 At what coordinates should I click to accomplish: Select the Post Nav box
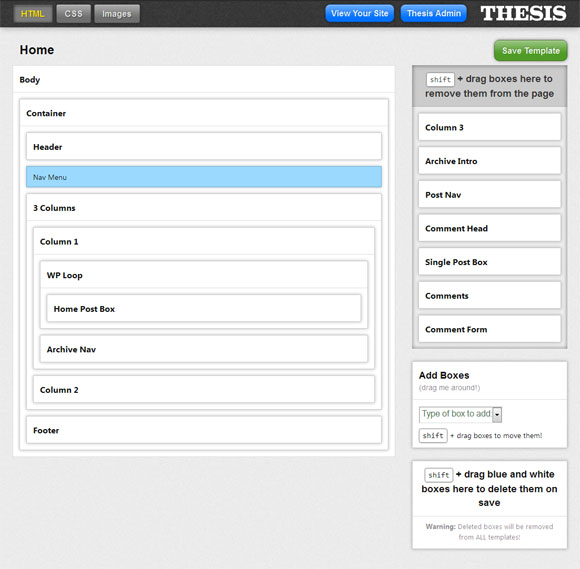click(x=489, y=194)
